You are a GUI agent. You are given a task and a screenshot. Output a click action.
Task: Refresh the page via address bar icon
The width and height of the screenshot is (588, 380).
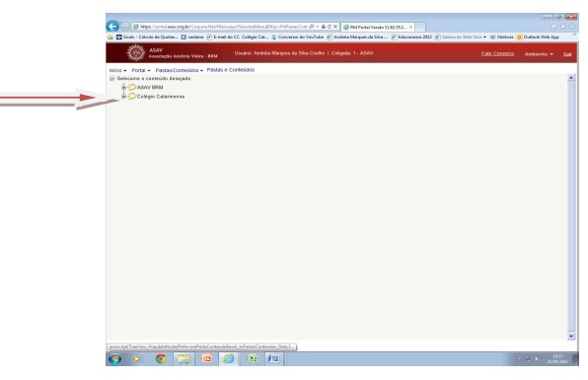tap(329, 27)
